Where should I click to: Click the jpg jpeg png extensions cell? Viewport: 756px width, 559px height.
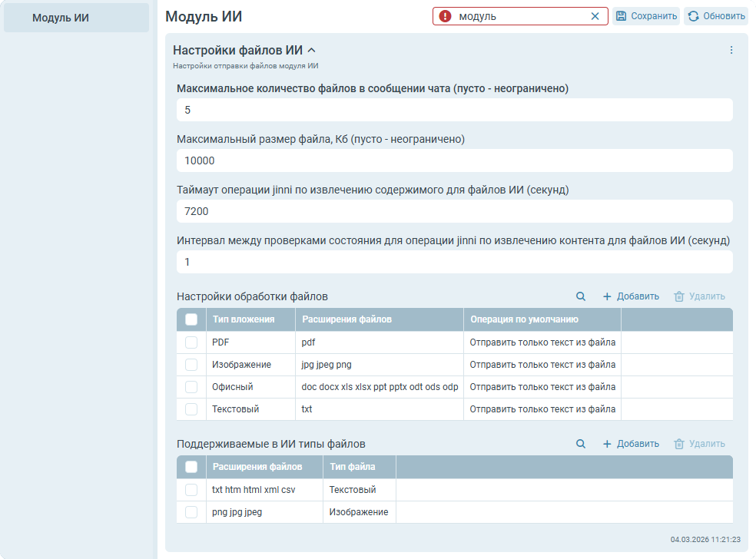[380, 365]
